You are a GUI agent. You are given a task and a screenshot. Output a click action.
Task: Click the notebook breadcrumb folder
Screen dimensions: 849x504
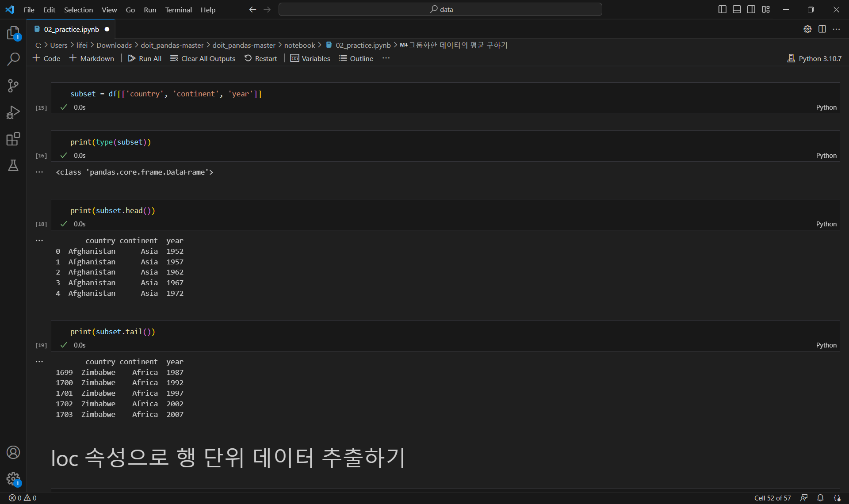(x=299, y=45)
